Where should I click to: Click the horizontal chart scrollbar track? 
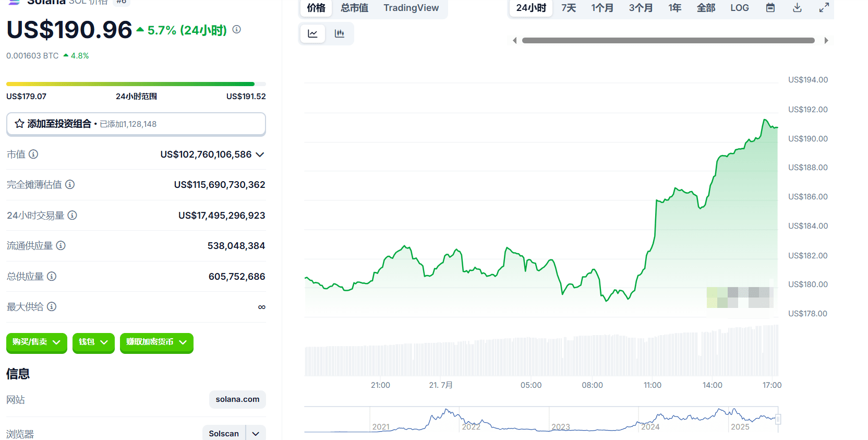[668, 41]
